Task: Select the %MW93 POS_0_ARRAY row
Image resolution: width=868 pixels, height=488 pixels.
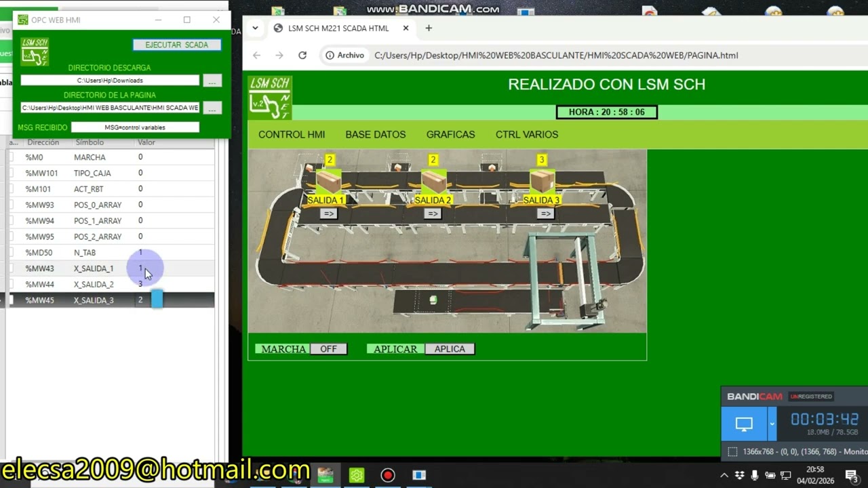Action: (111, 205)
